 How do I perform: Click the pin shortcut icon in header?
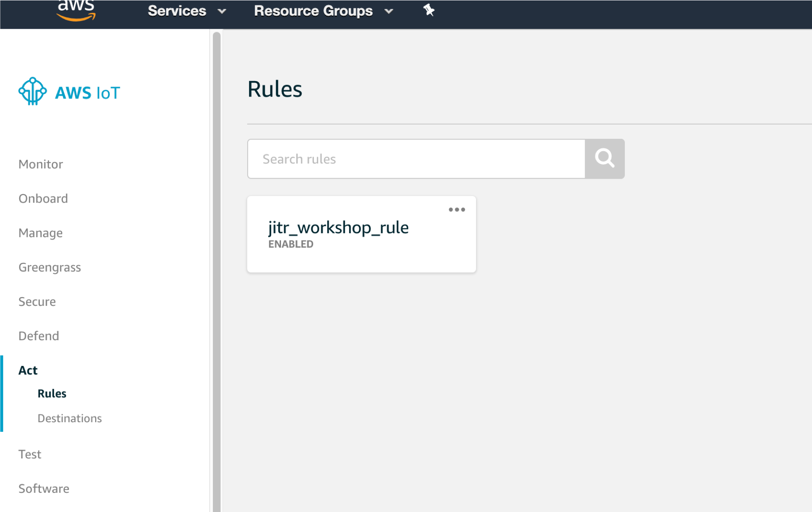tap(428, 10)
